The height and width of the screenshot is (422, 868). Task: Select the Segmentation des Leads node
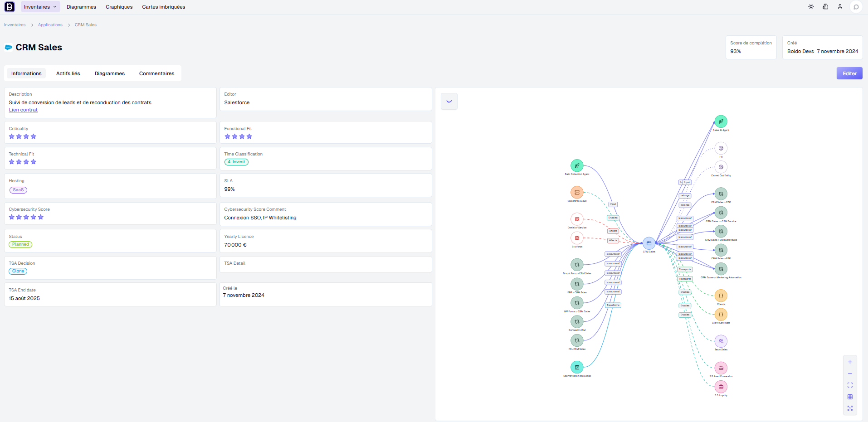(x=577, y=367)
